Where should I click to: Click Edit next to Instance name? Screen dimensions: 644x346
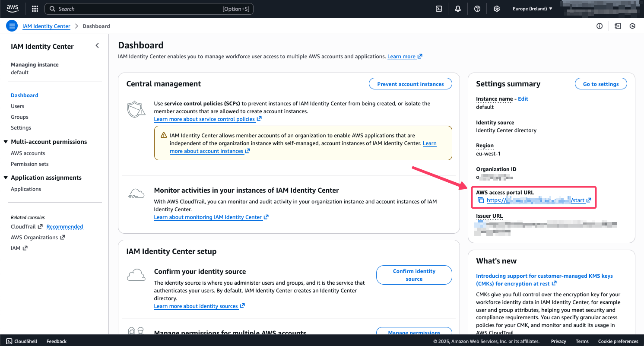(x=523, y=98)
